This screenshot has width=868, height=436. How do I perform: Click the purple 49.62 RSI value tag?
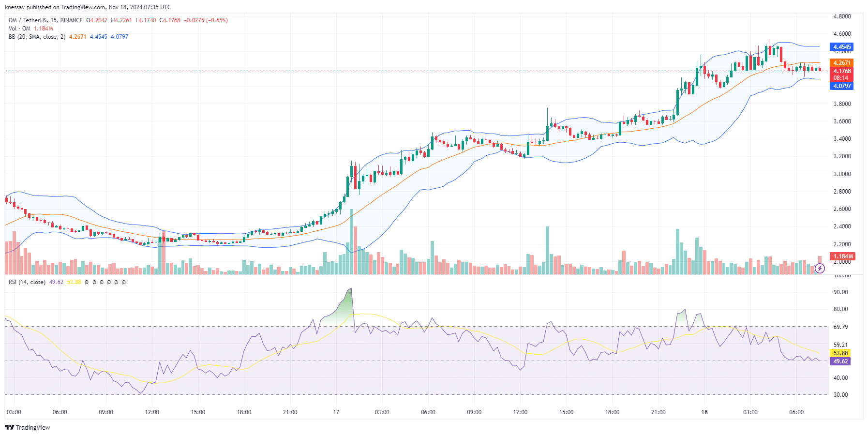[x=840, y=361]
